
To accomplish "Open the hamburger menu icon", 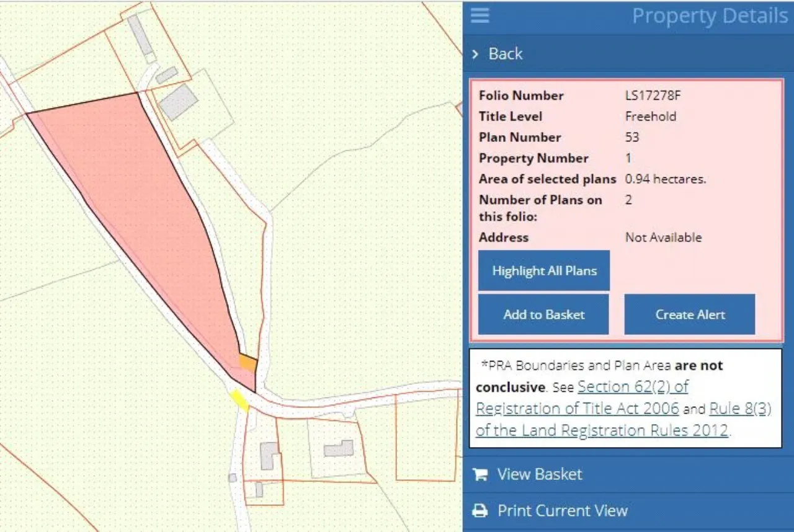I will [x=480, y=16].
